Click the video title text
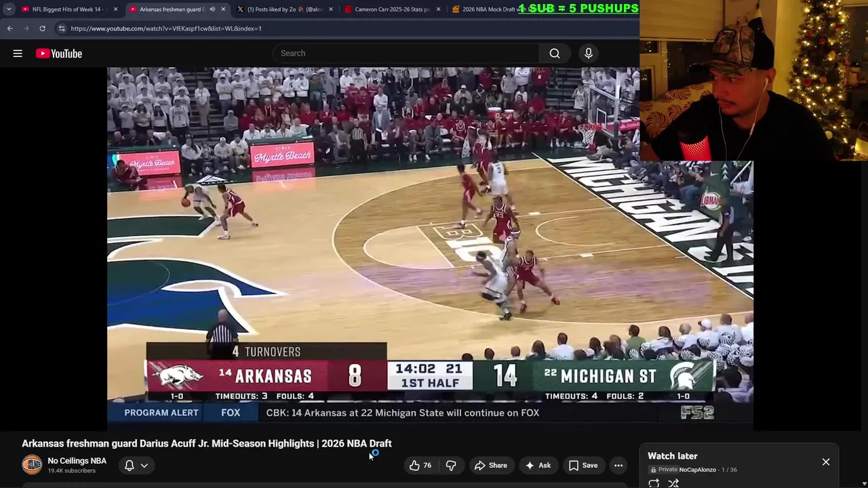This screenshot has width=868, height=488. 207,444
